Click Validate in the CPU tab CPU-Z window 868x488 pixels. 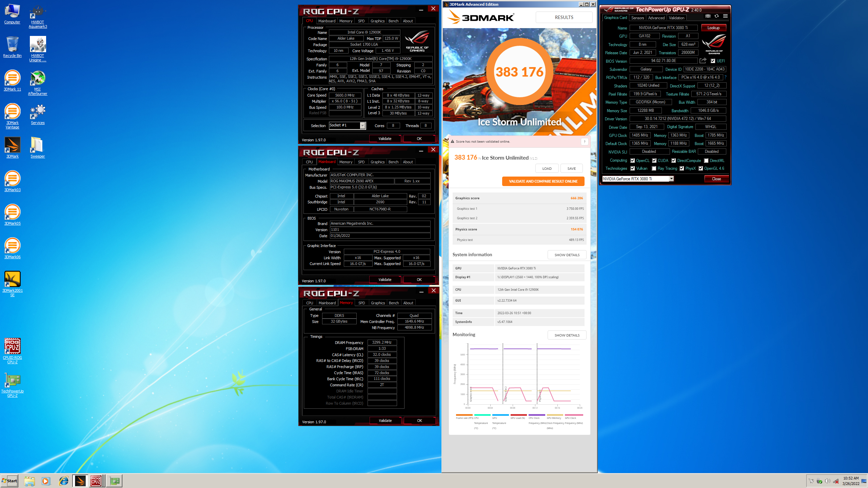[385, 139]
